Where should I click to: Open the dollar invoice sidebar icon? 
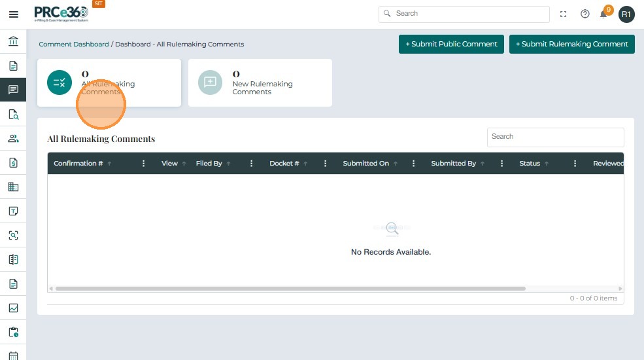[x=13, y=163]
